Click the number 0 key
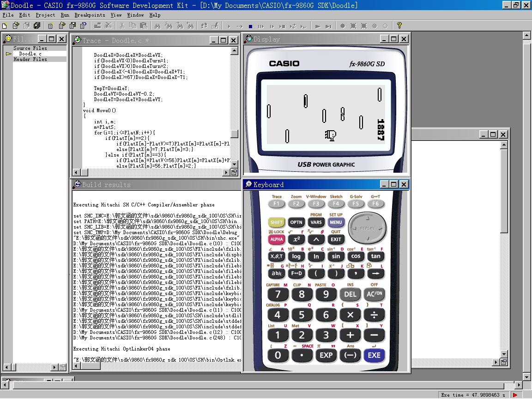The image size is (532, 399). 278,355
